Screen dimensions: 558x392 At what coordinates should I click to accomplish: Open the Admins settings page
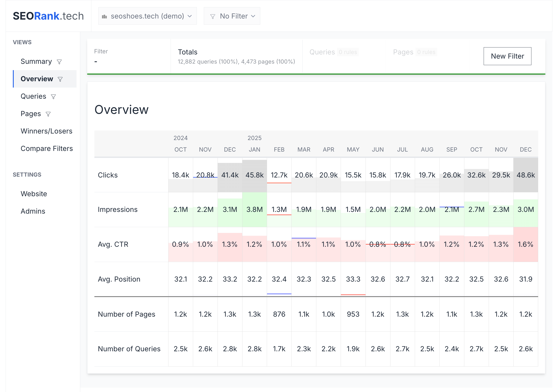click(33, 211)
